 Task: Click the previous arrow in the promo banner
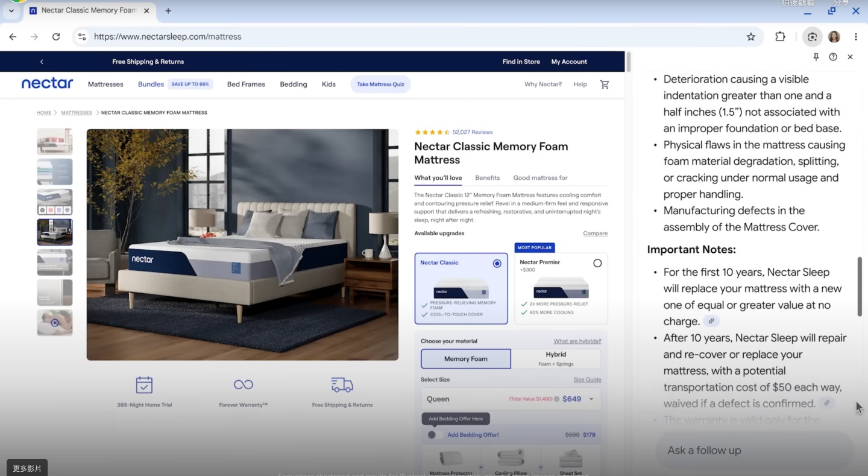pyautogui.click(x=42, y=62)
